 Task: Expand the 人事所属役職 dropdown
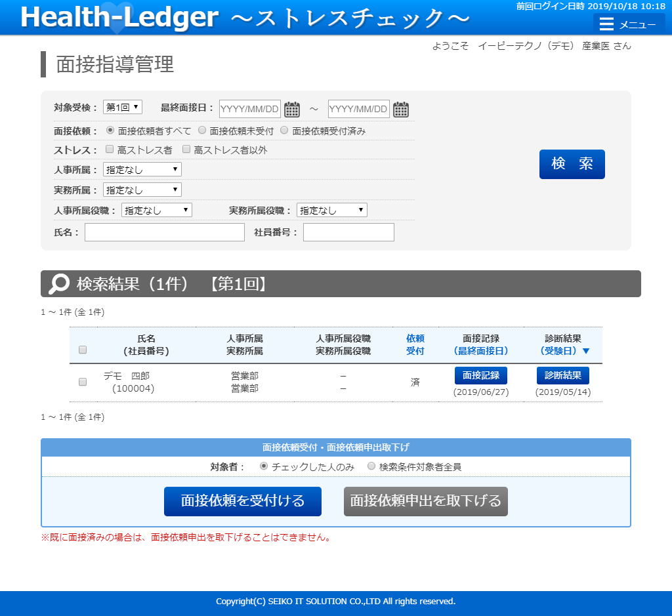tap(156, 211)
